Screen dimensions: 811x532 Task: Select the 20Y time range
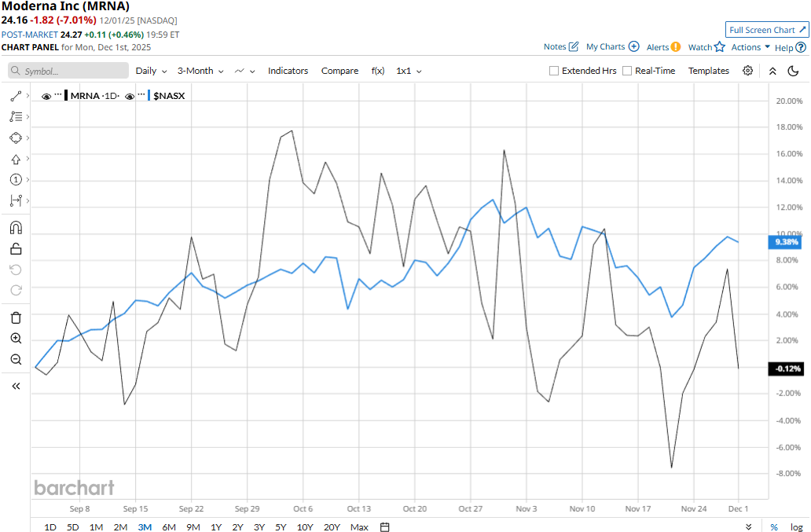[332, 526]
